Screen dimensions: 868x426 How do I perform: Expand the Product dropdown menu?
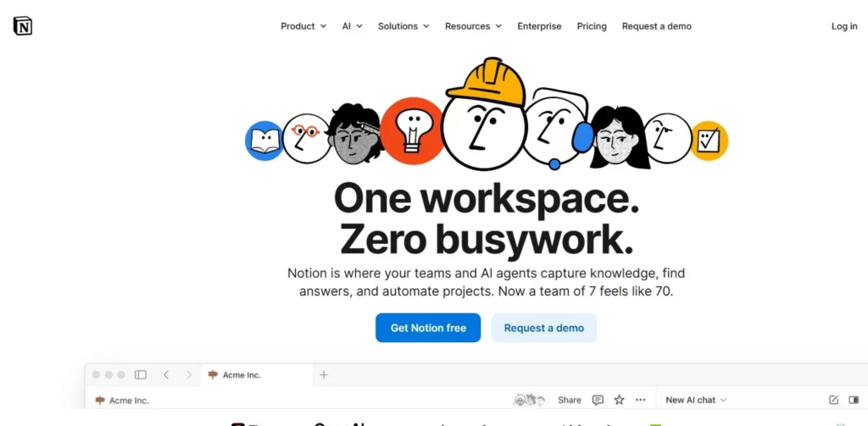[x=303, y=26]
